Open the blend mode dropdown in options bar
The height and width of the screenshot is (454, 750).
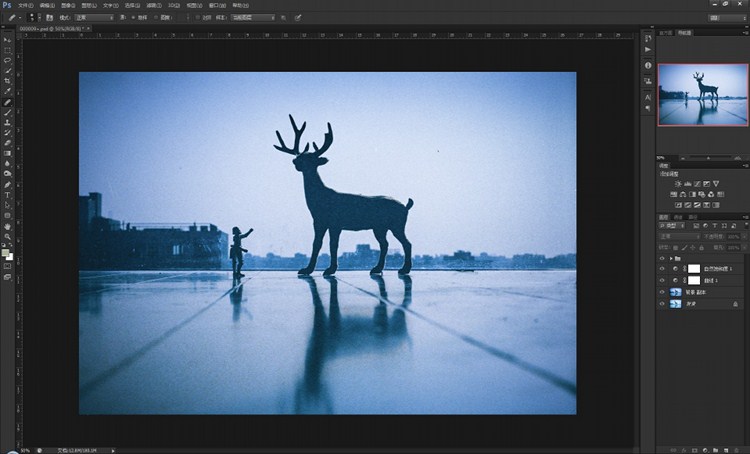click(x=94, y=18)
